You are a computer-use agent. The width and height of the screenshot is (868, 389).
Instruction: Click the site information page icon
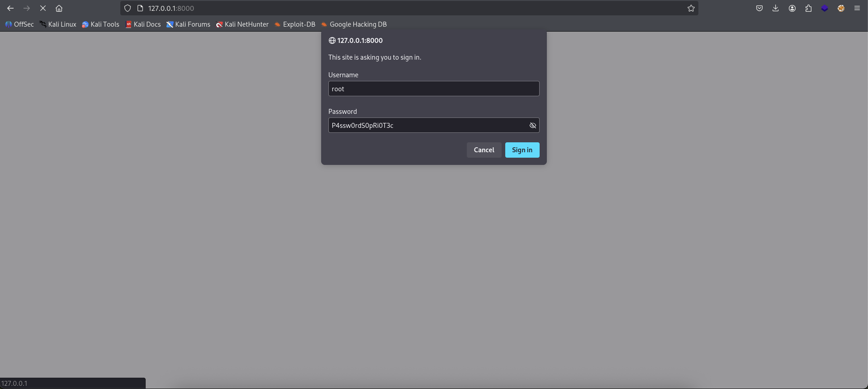point(140,8)
